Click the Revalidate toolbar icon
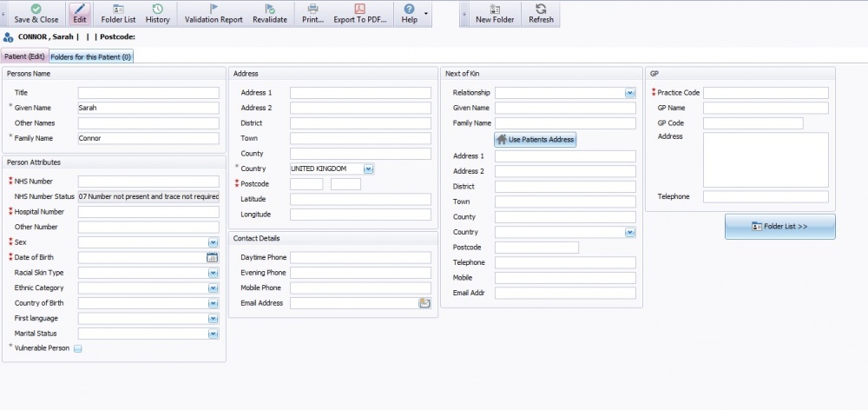This screenshot has width=868, height=410. pyautogui.click(x=270, y=9)
